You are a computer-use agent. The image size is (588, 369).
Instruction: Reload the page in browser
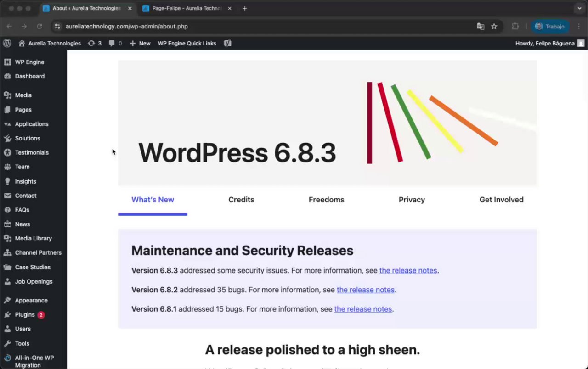[40, 27]
